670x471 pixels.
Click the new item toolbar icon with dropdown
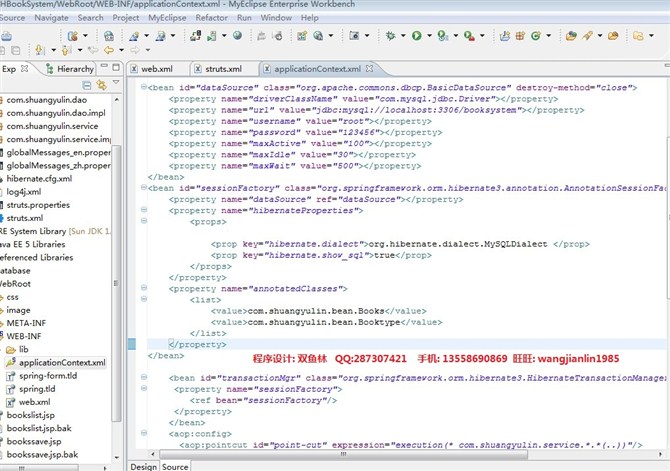tap(73, 36)
